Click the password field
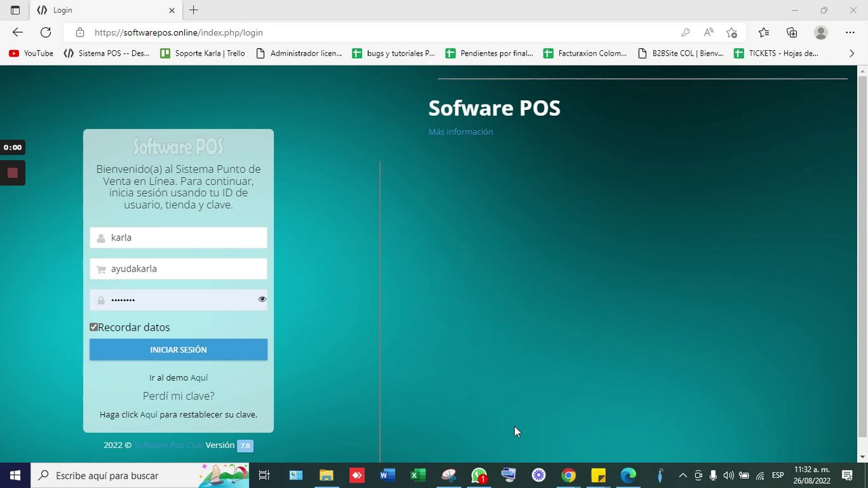The height and width of the screenshot is (488, 868). pyautogui.click(x=178, y=300)
